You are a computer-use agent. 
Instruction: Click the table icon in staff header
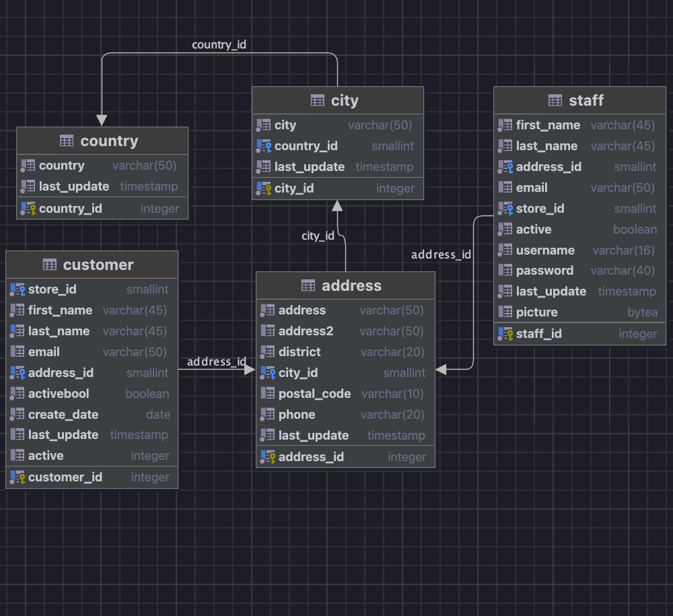[x=555, y=101]
